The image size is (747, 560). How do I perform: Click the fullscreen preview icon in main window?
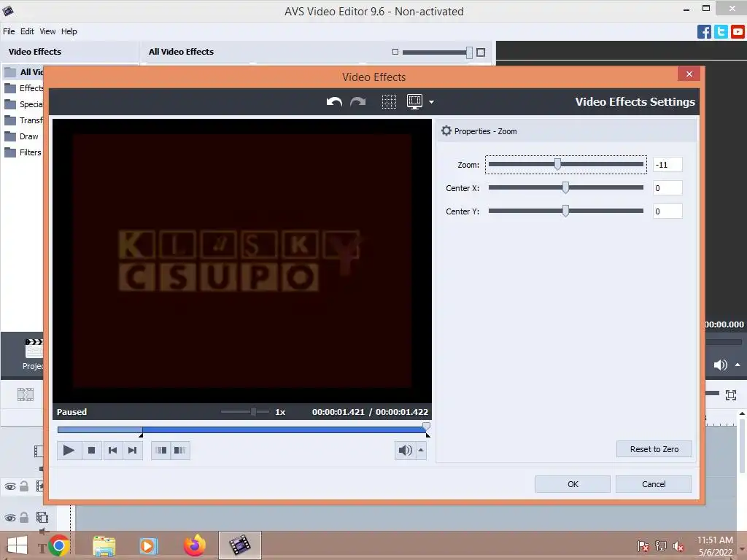click(731, 394)
